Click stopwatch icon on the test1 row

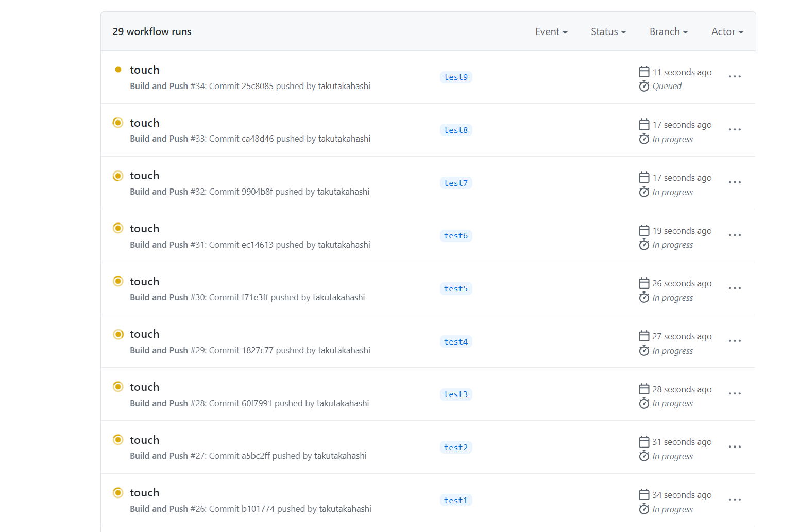pos(644,509)
